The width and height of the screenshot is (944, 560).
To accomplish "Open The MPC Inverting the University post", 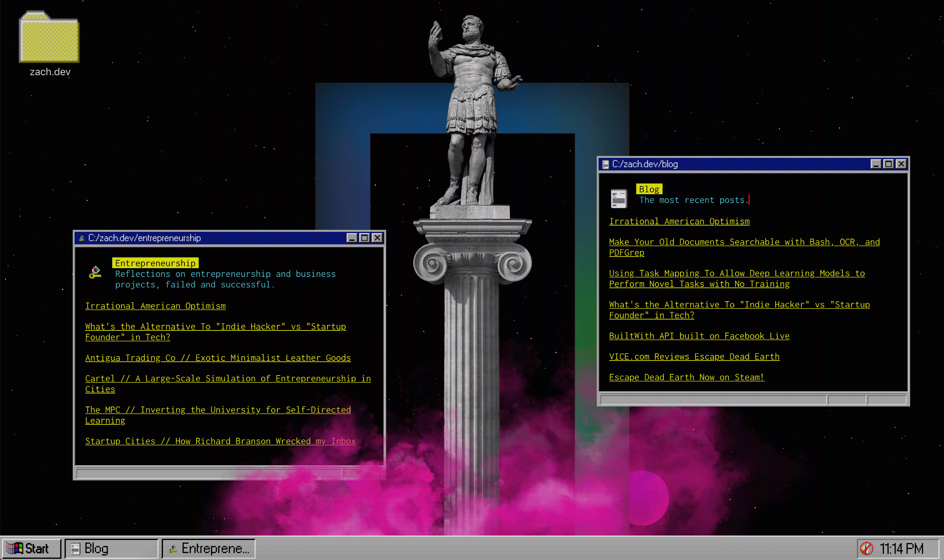I will tap(218, 415).
